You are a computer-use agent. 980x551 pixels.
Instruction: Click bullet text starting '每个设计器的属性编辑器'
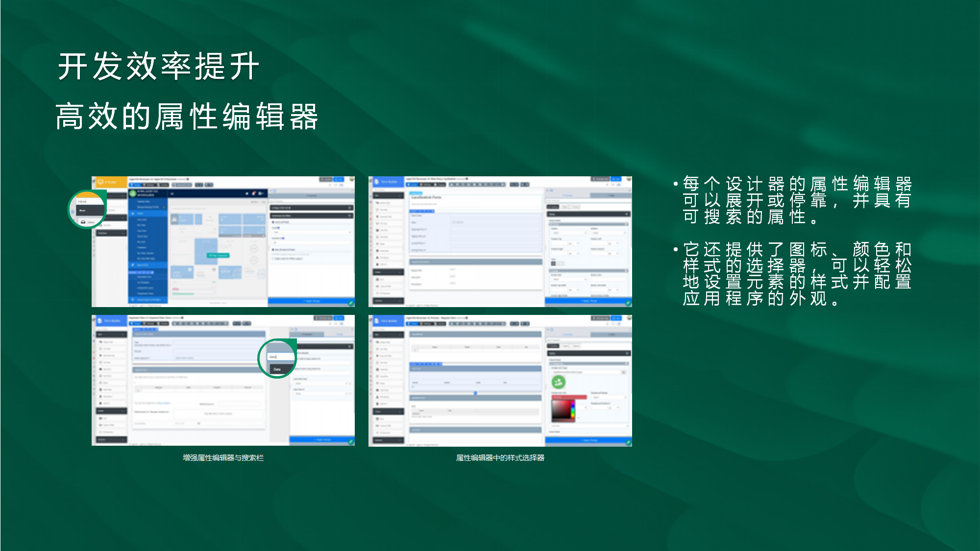click(797, 200)
